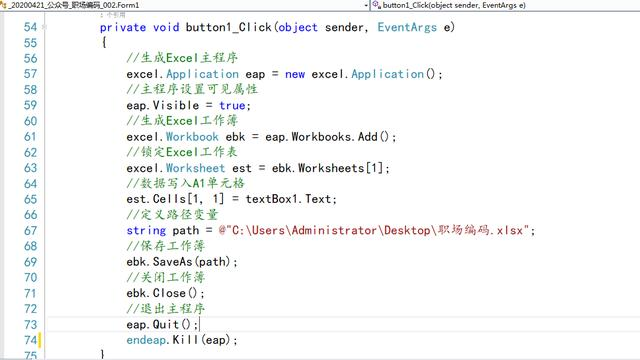Click 'Kill(eap)' on line 74

(x=202, y=340)
